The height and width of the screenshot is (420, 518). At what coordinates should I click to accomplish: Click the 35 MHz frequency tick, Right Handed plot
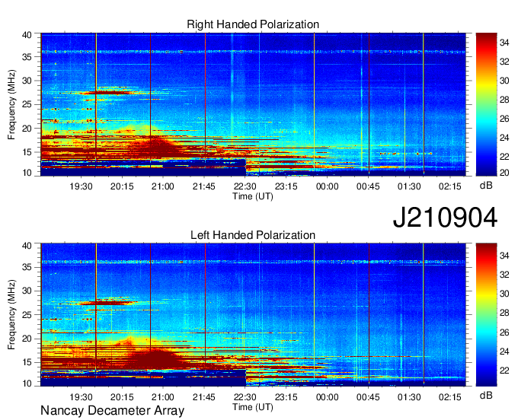27,57
